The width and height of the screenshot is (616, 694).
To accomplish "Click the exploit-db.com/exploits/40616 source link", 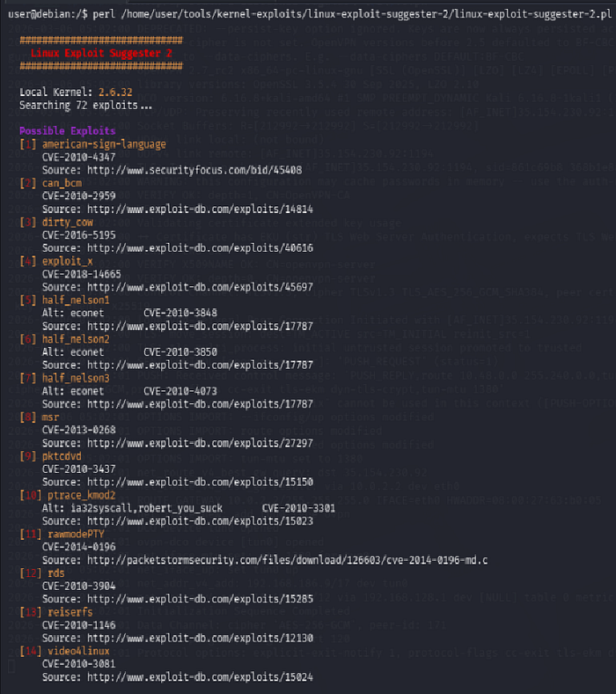I will [200, 247].
